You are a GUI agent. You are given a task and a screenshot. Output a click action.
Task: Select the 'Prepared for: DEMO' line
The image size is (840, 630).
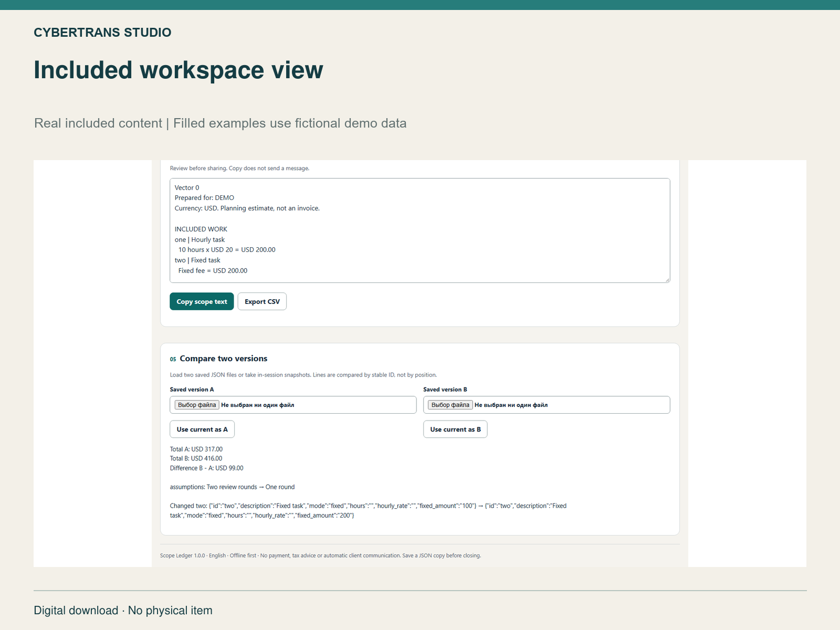coord(204,198)
